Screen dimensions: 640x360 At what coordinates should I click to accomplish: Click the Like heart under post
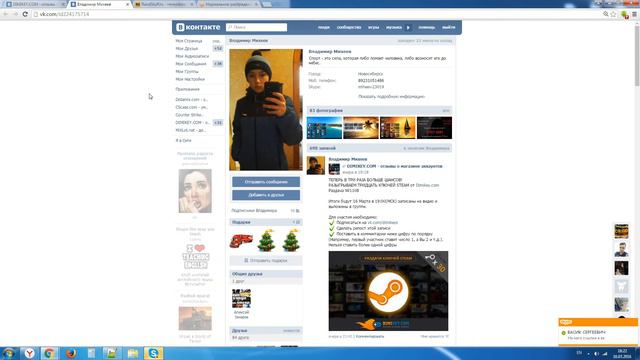point(447,337)
